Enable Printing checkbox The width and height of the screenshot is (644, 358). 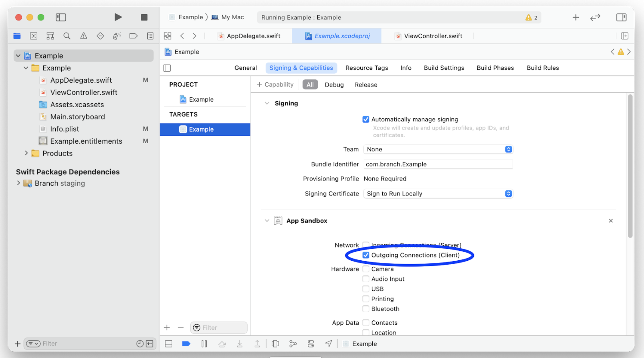(x=366, y=299)
